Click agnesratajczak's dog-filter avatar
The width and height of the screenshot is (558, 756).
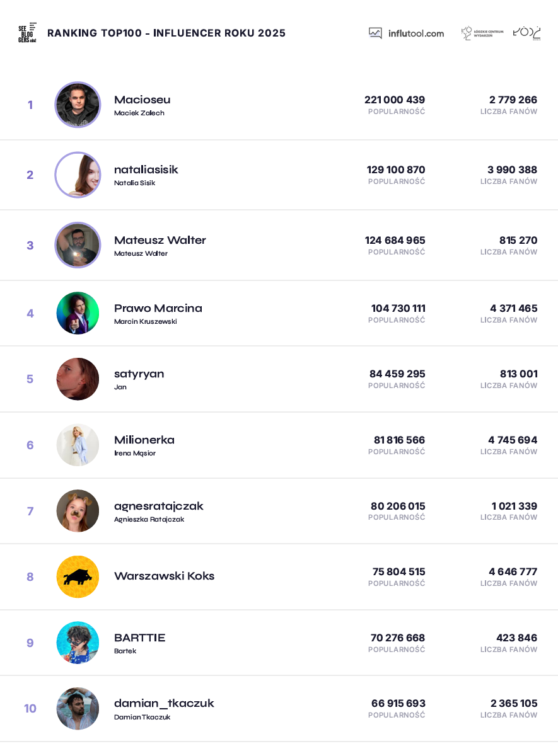click(78, 511)
